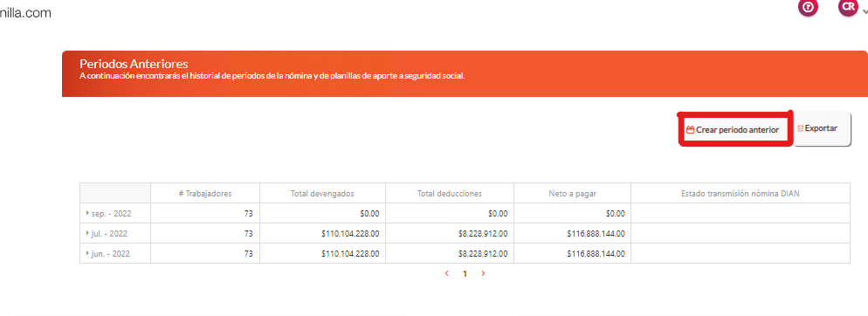Click the Periodos Anteriores banner title
This screenshot has height=316, width=868.
pos(134,64)
